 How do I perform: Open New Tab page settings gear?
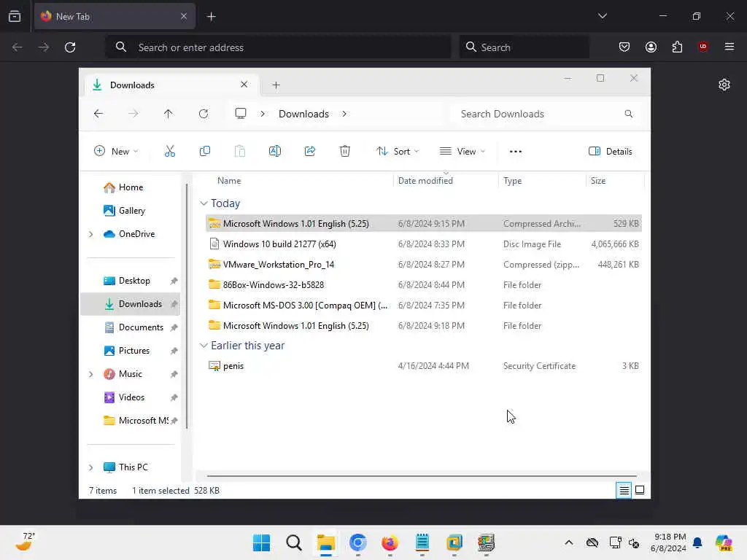pyautogui.click(x=724, y=85)
